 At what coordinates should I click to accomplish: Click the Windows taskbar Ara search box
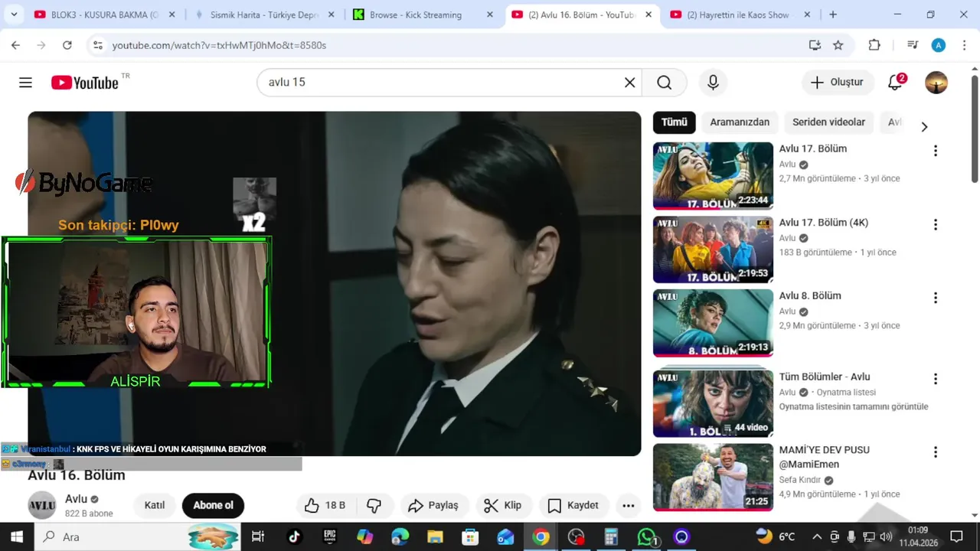[x=138, y=536]
